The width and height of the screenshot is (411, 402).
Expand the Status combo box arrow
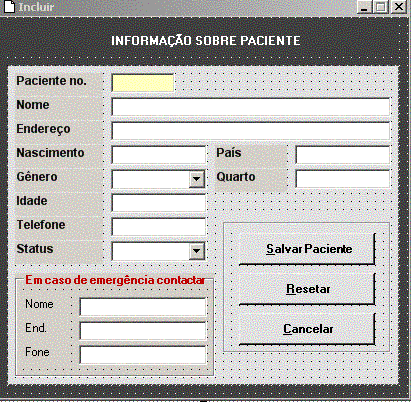(196, 251)
